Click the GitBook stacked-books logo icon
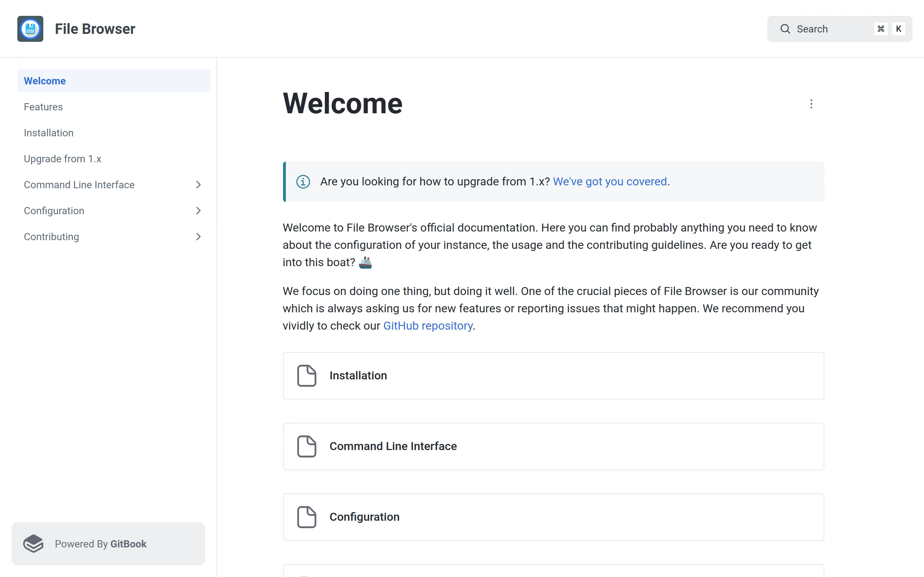Viewport: 924px width, 577px height. [34, 543]
